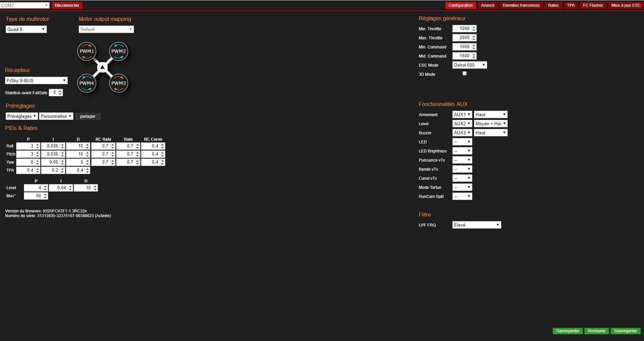The width and height of the screenshot is (644, 341).
Task: Expand the FrSky S-BUS receiver dropdown
Action: tap(36, 80)
